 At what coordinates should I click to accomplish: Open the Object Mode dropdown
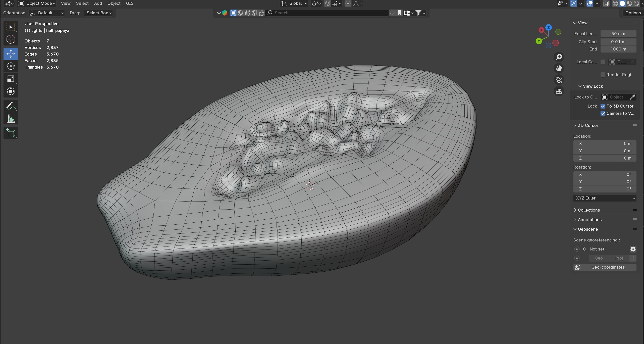tap(37, 4)
